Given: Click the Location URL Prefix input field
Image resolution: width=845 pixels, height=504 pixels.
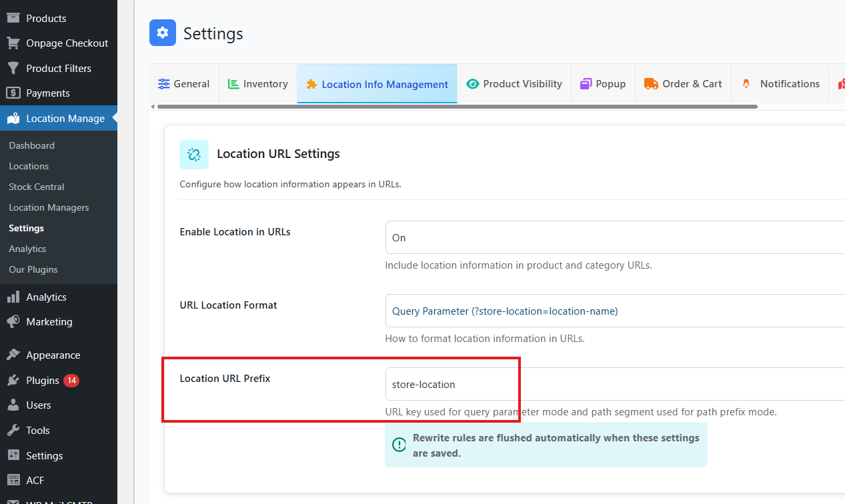Looking at the screenshot, I should coord(615,384).
